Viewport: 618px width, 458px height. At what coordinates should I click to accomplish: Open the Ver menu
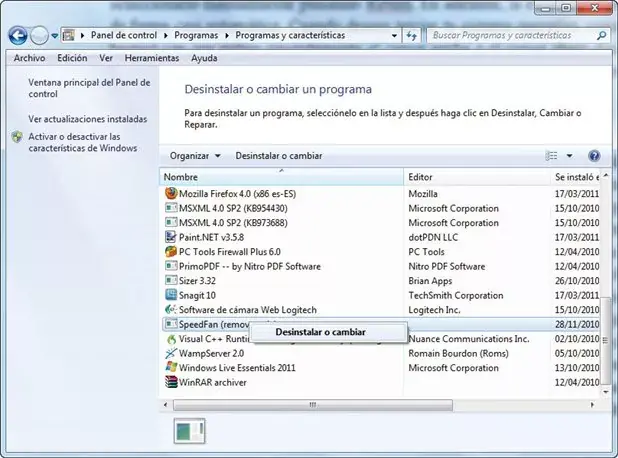pos(106,58)
